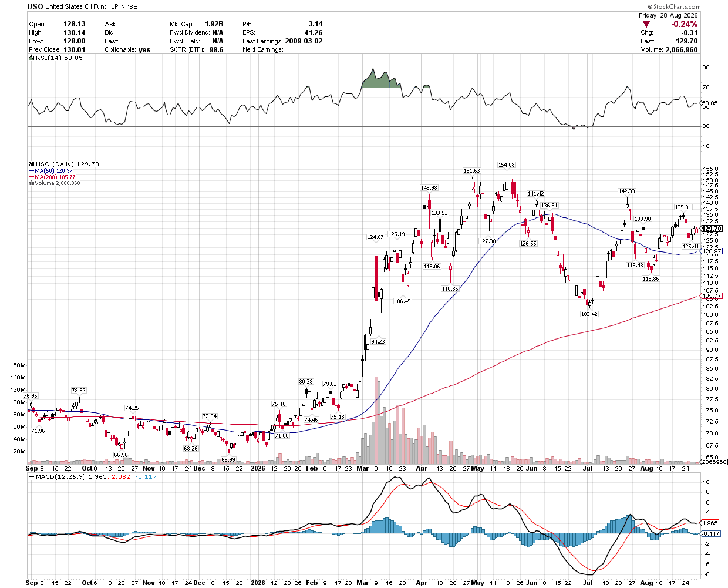The height and width of the screenshot is (588, 728).
Task: Click the 154.08 peak price label
Action: [506, 165]
